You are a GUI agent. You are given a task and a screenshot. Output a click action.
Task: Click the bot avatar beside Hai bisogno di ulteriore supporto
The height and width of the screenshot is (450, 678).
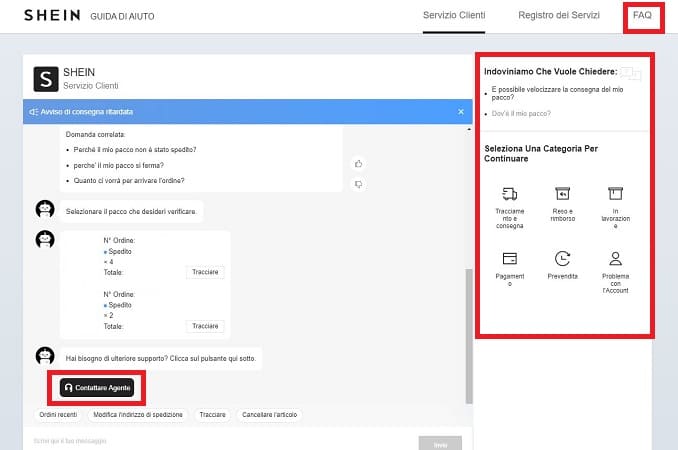click(x=45, y=356)
